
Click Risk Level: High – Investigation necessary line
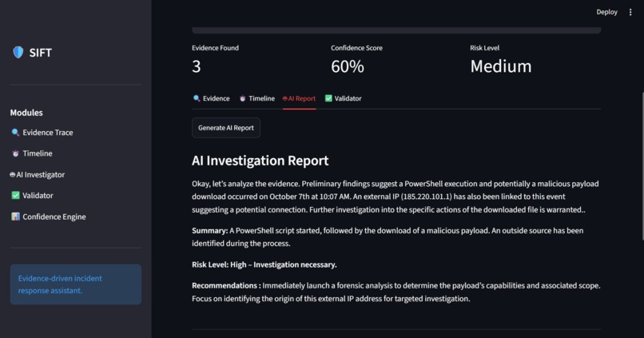tap(264, 264)
